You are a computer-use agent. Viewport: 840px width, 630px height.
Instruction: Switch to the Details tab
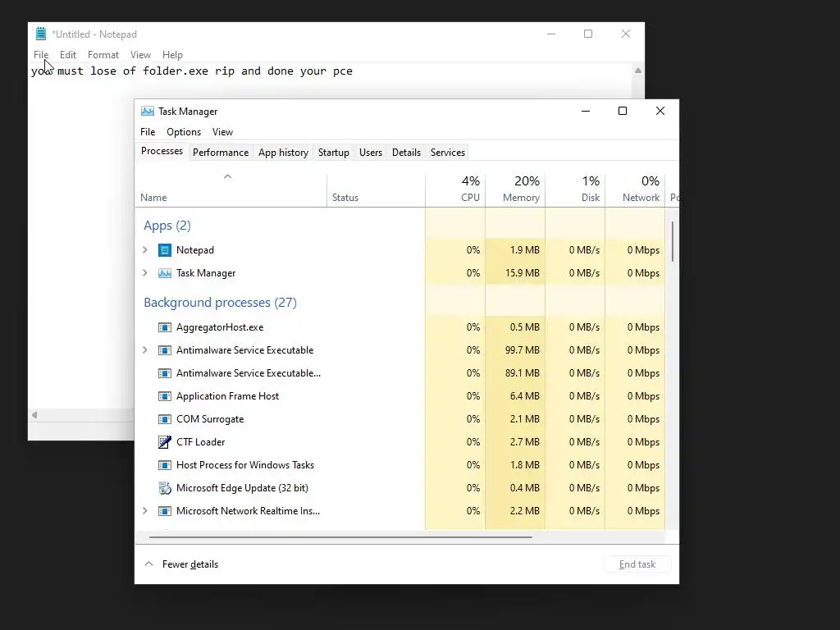coord(406,153)
